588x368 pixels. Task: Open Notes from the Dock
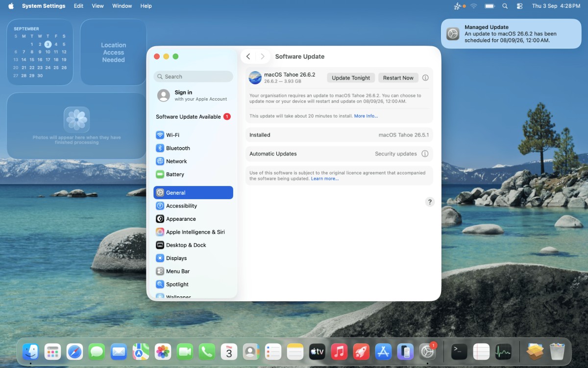295,352
